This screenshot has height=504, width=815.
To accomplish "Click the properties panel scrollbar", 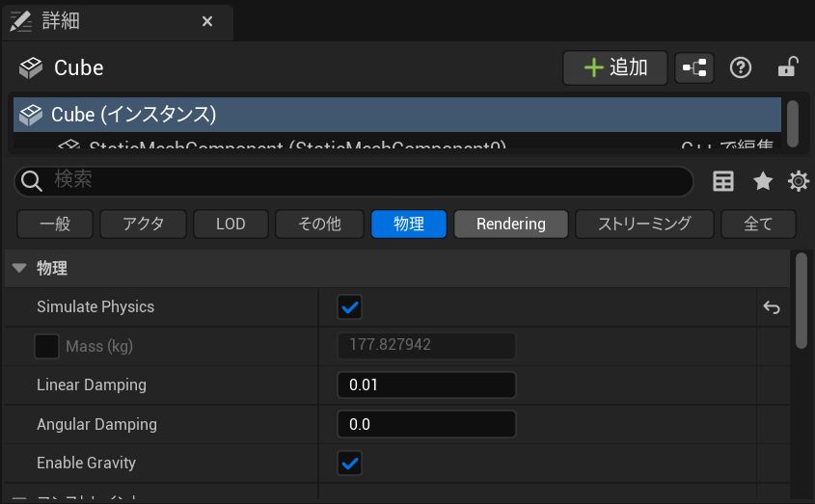I will (801, 302).
